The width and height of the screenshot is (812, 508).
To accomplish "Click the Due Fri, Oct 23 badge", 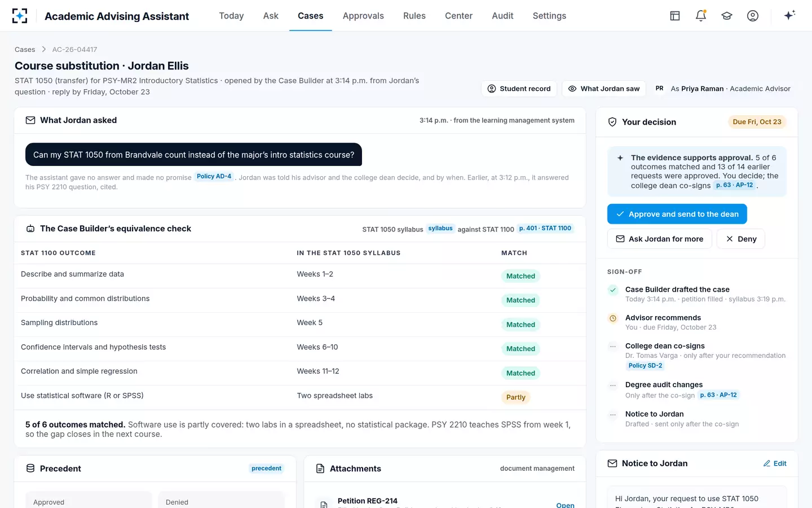I will tap(757, 122).
